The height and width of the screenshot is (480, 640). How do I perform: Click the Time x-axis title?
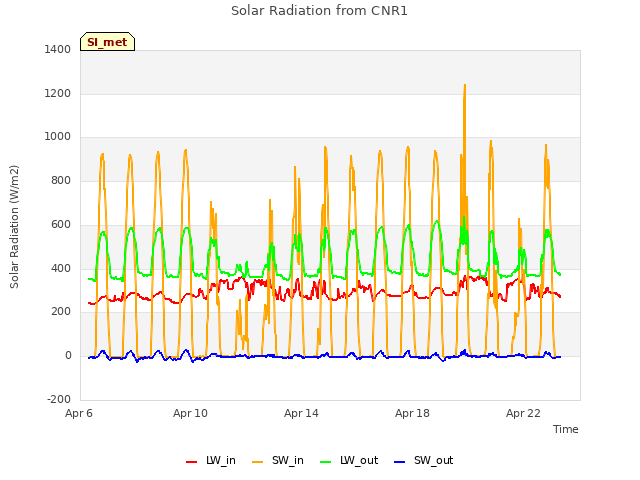click(x=565, y=429)
